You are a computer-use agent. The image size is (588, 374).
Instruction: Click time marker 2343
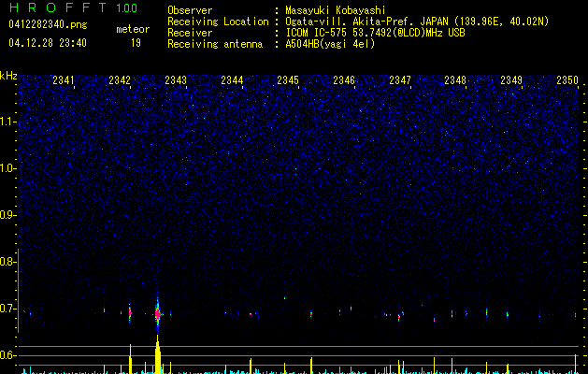point(176,79)
